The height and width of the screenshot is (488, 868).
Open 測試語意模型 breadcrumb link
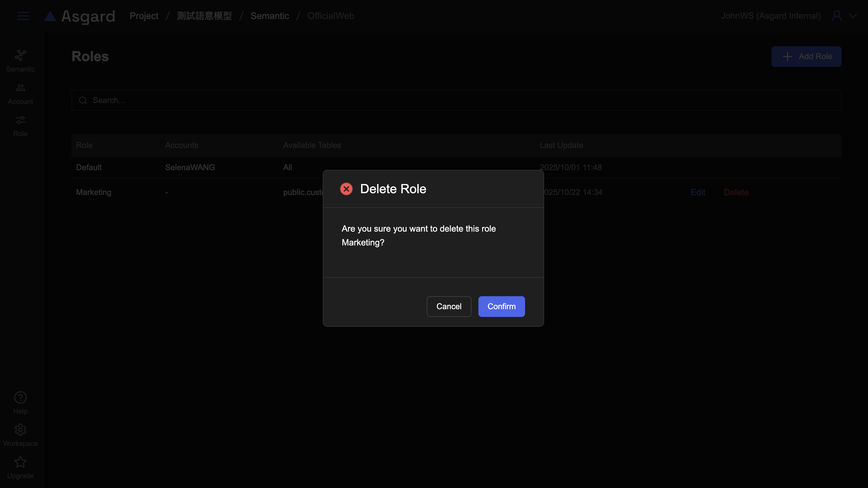point(204,16)
